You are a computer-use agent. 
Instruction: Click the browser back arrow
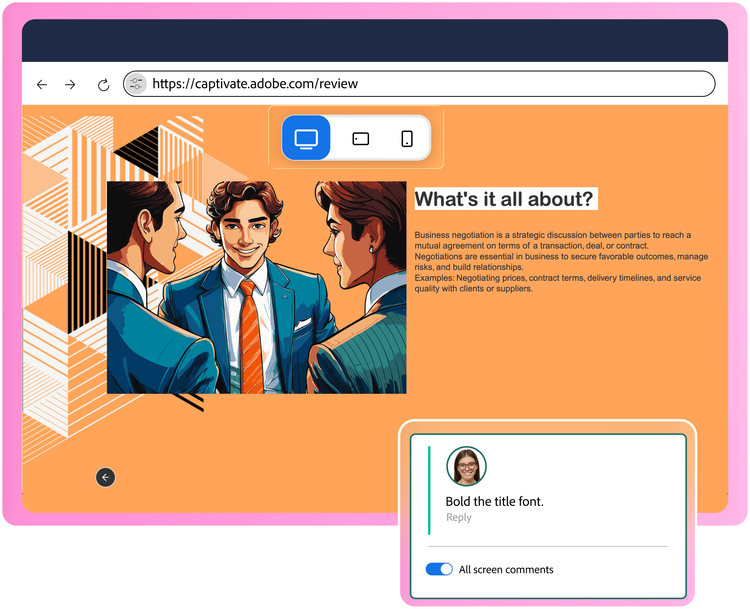pyautogui.click(x=42, y=85)
